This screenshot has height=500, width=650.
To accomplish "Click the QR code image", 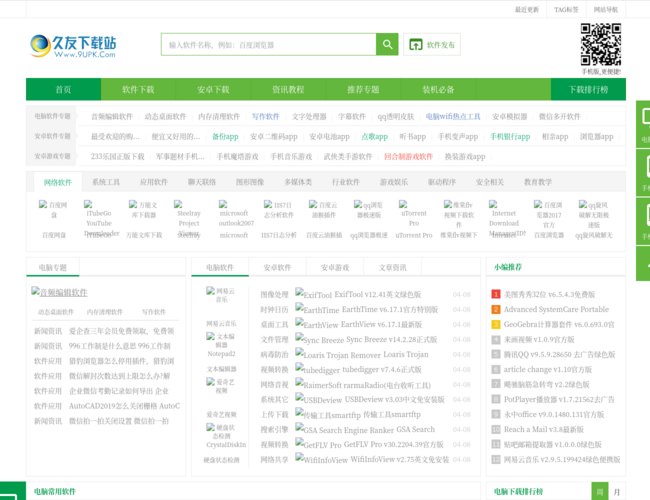I will tap(600, 43).
